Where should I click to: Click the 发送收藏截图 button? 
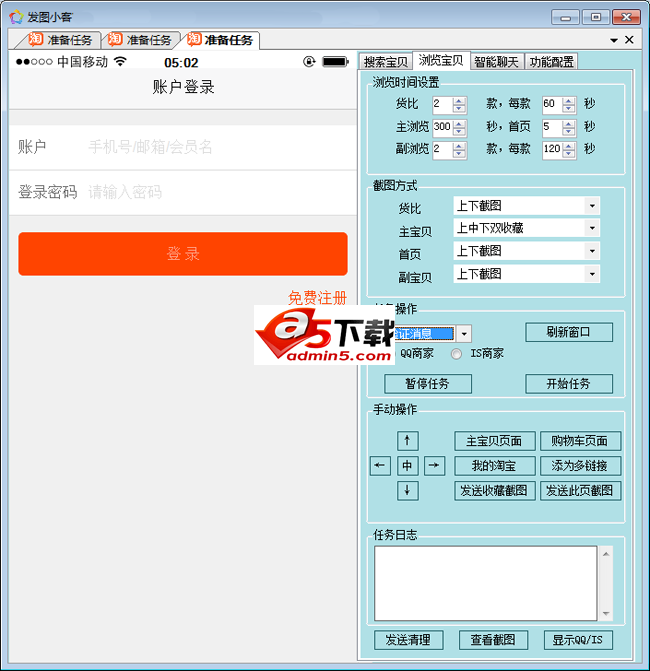pyautogui.click(x=495, y=490)
